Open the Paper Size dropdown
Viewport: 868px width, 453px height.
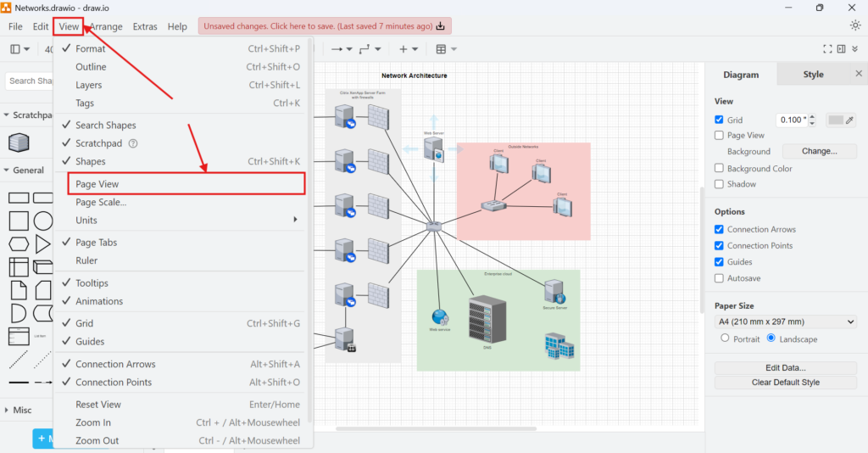[x=786, y=322]
